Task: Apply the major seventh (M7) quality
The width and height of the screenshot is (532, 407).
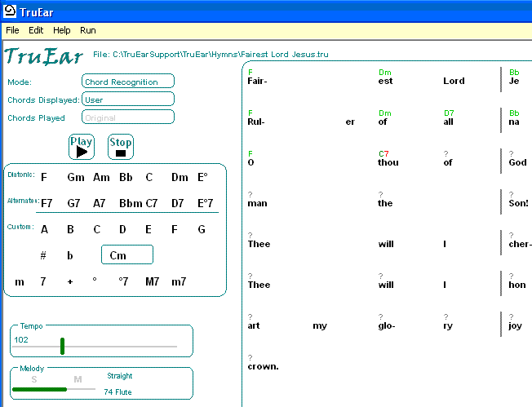Action: pos(152,281)
